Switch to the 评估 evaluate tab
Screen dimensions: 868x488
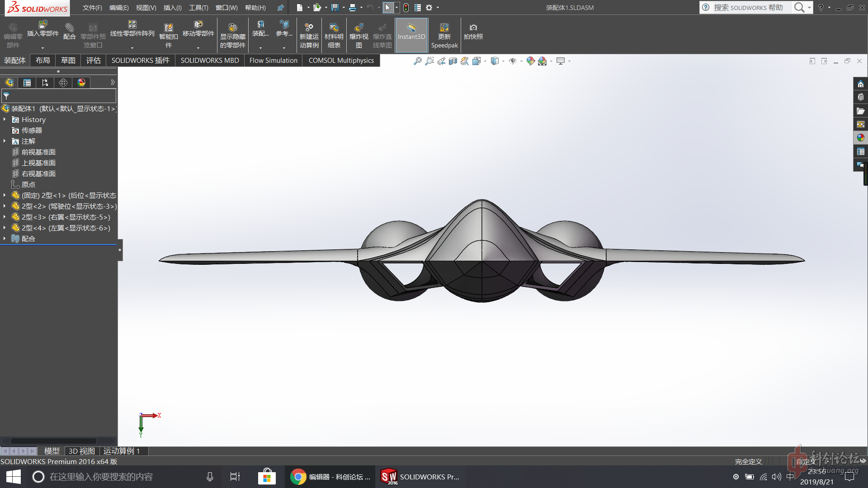pos(94,60)
